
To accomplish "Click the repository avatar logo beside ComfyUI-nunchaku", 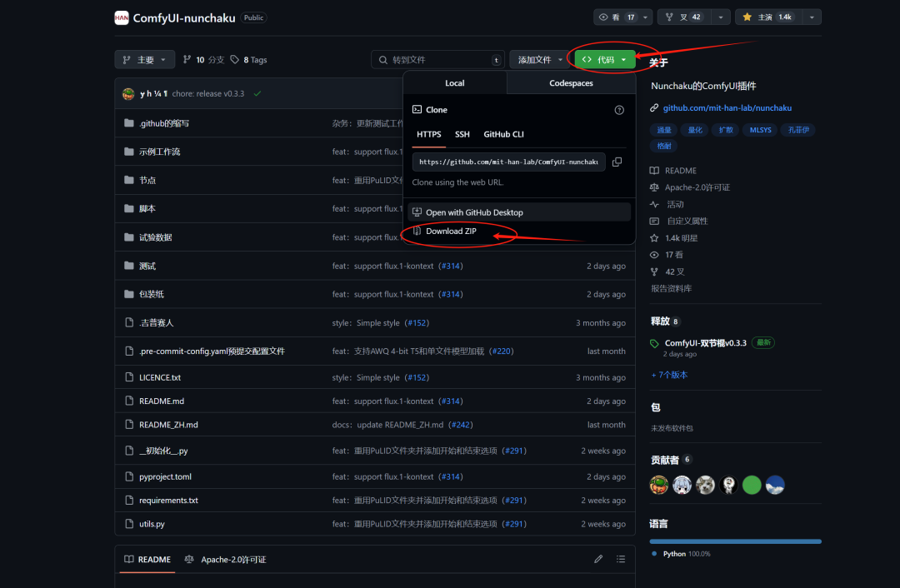I will 122,17.
